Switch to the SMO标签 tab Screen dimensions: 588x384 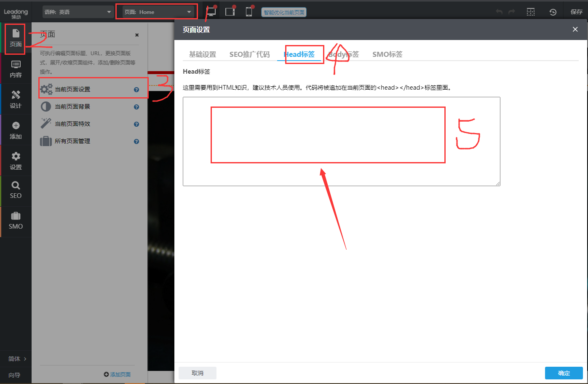click(x=387, y=54)
